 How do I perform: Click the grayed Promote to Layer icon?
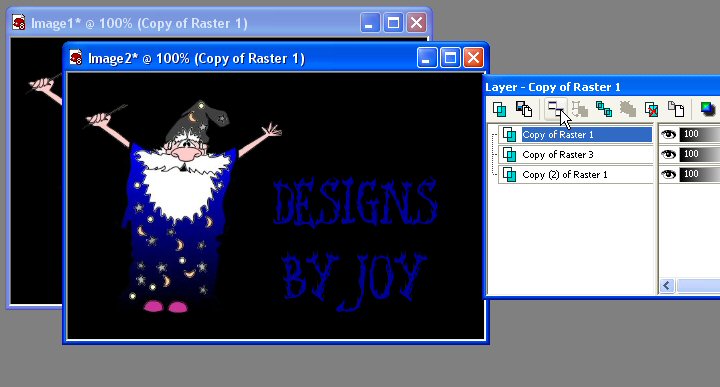pyautogui.click(x=579, y=109)
